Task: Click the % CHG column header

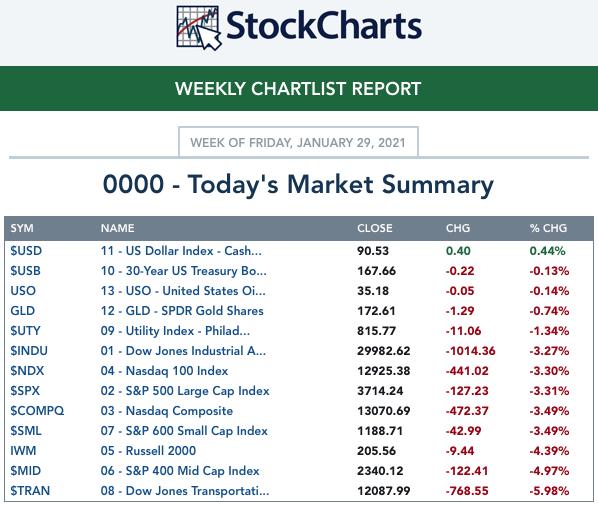Action: point(548,228)
